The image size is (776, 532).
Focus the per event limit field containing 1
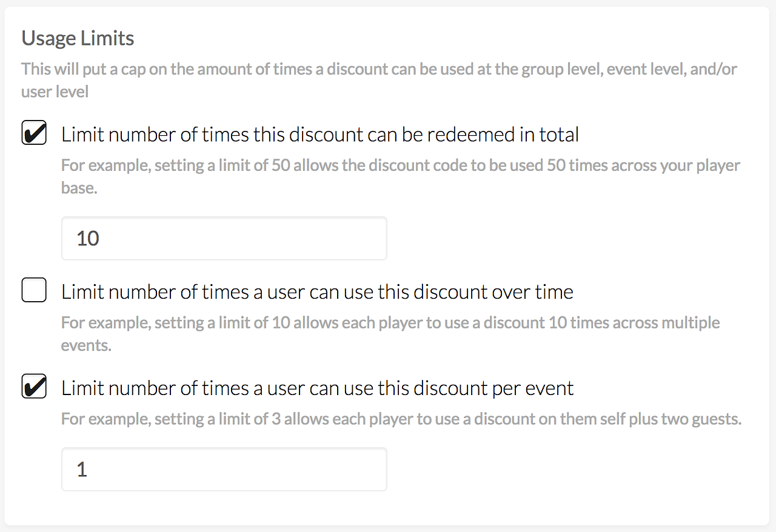pos(224,469)
